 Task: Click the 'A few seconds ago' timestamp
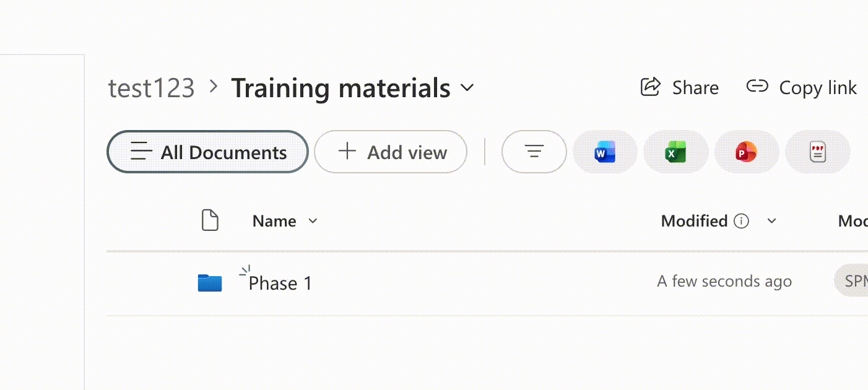(x=724, y=280)
